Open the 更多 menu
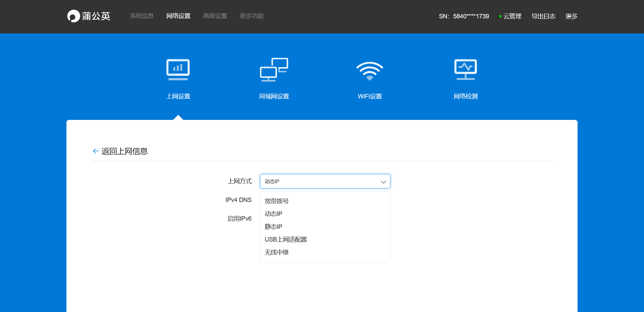 point(571,16)
